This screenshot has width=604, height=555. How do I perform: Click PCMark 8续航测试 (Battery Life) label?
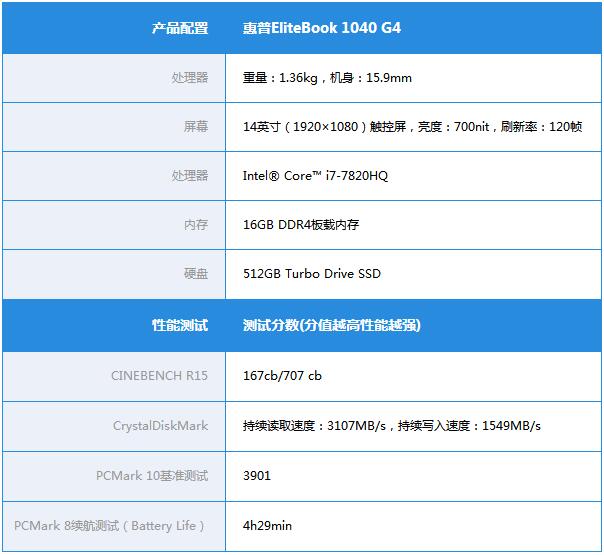[109, 526]
